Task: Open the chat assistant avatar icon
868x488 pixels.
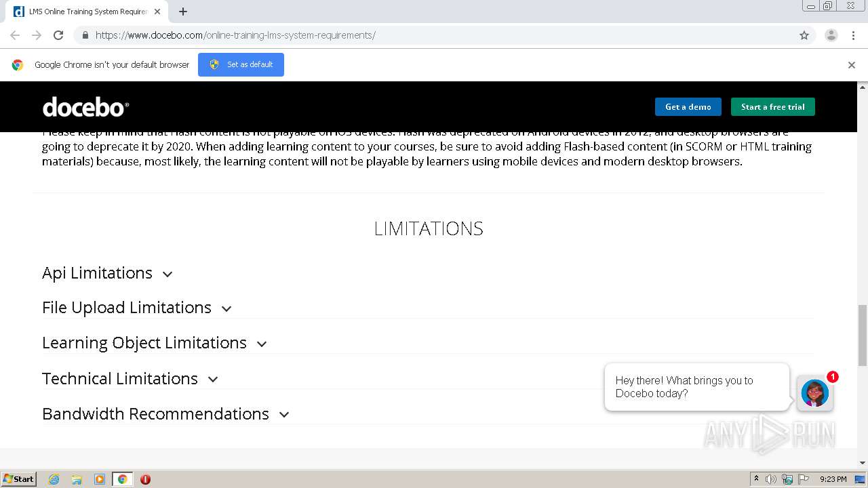Action: tap(815, 393)
